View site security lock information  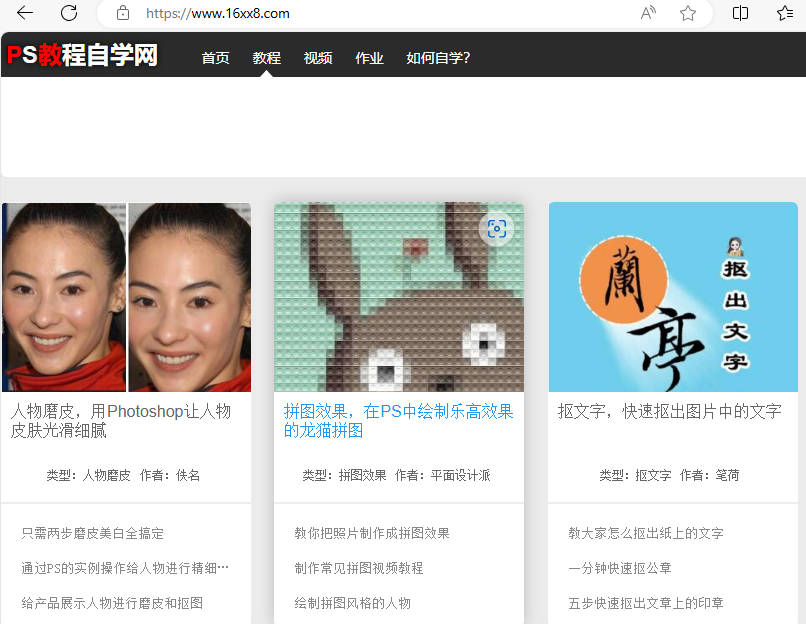coord(123,13)
